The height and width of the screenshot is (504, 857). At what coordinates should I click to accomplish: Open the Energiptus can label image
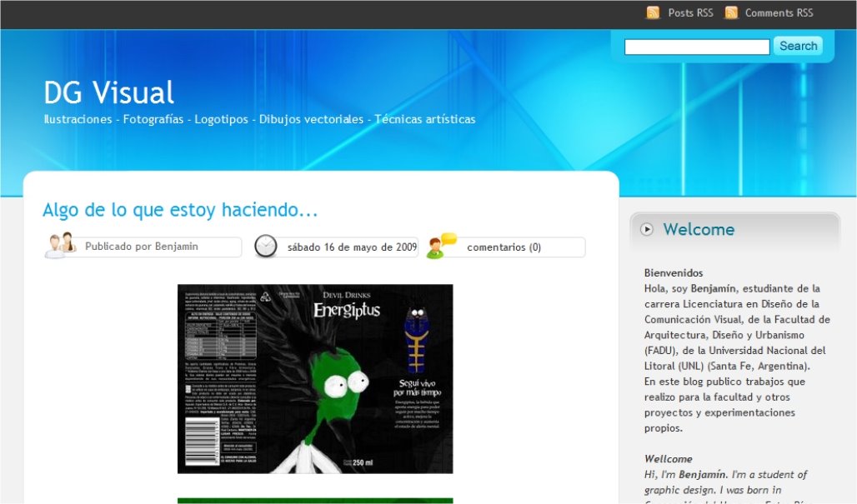tap(315, 379)
